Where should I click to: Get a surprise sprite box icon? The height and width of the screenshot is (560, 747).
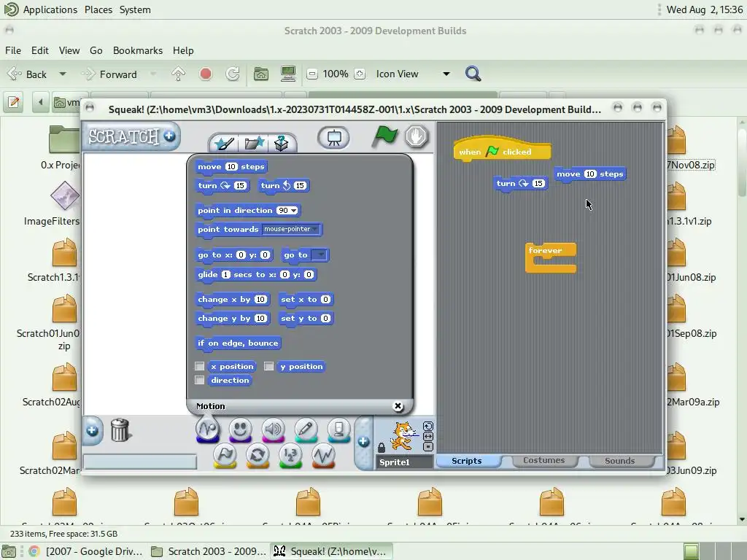pyautogui.click(x=281, y=143)
